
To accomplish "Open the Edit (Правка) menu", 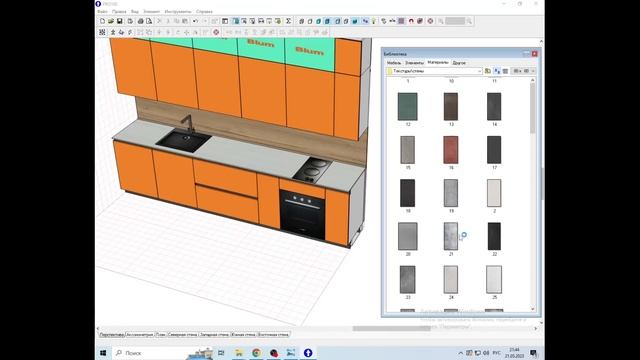I will pyautogui.click(x=119, y=11).
